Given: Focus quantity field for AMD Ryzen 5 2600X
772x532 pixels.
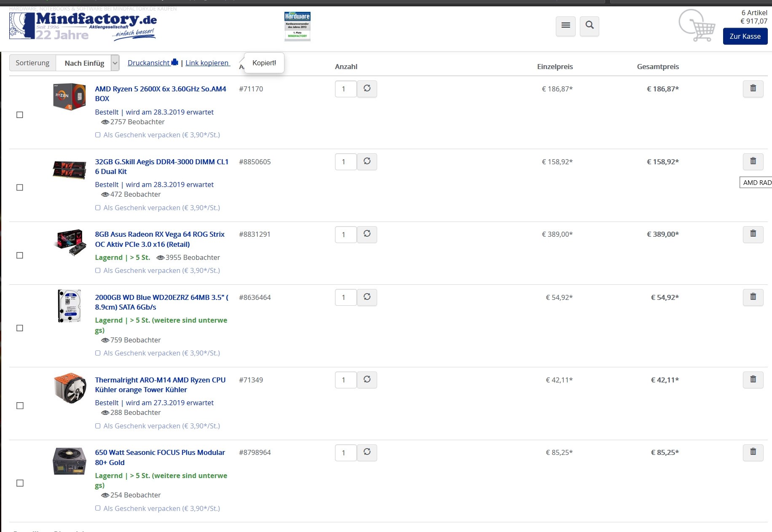Looking at the screenshot, I should point(346,89).
